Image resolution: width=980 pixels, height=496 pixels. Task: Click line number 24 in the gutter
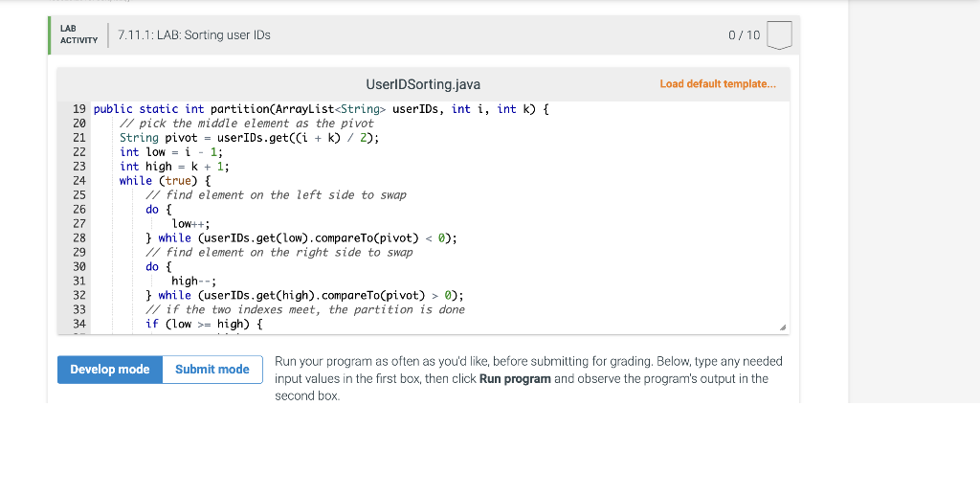pyautogui.click(x=79, y=181)
